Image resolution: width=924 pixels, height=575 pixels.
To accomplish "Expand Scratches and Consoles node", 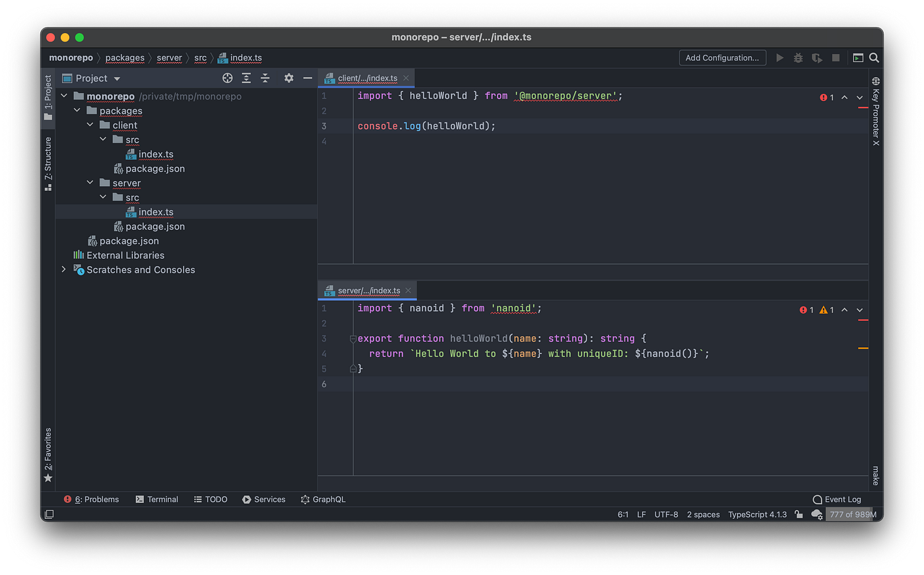I will pos(64,269).
